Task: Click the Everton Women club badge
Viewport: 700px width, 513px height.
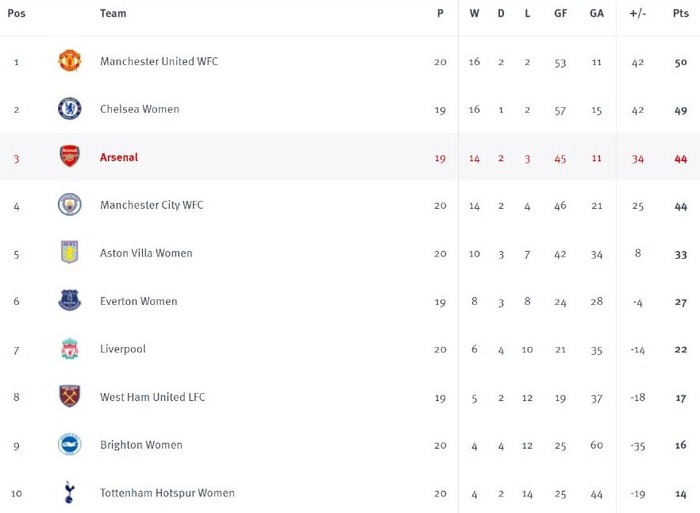Action: [70, 300]
